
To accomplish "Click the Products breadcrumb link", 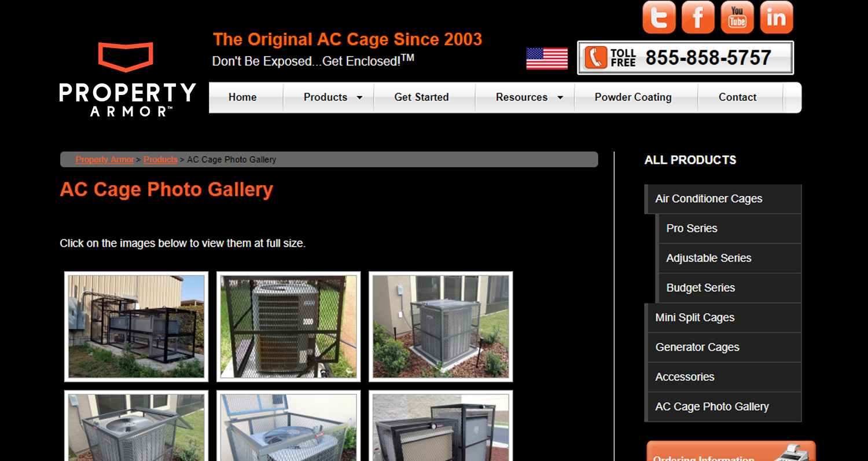I will [160, 160].
